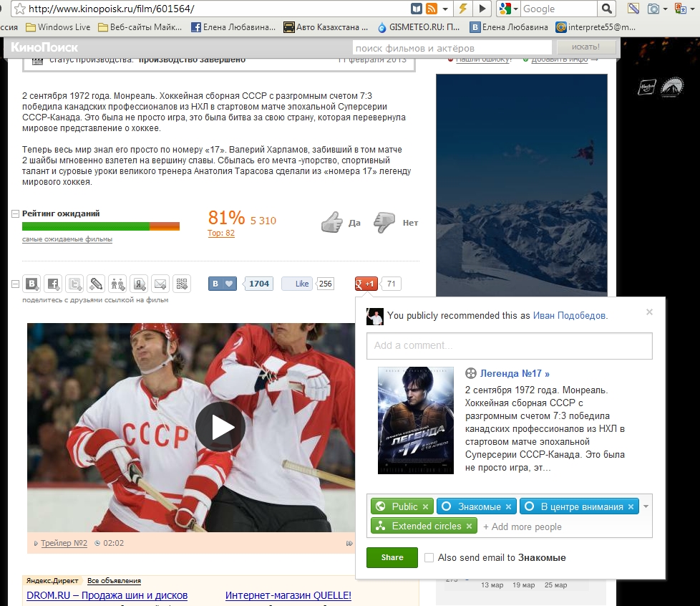Click the orange RSS feed icon

432,9
